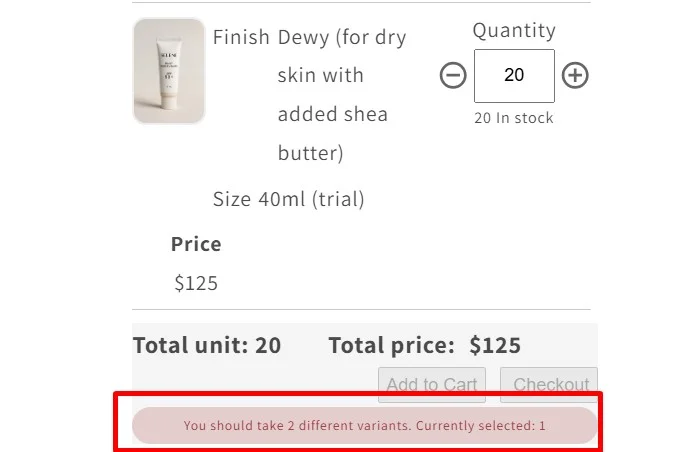Screen dimensions: 687x452
Task: Click the $125 amount under Price
Action: tap(196, 283)
